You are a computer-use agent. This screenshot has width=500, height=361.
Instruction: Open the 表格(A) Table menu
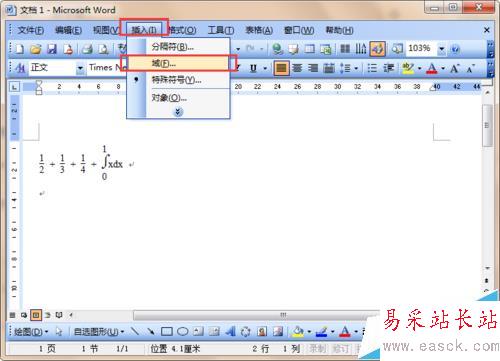click(259, 30)
